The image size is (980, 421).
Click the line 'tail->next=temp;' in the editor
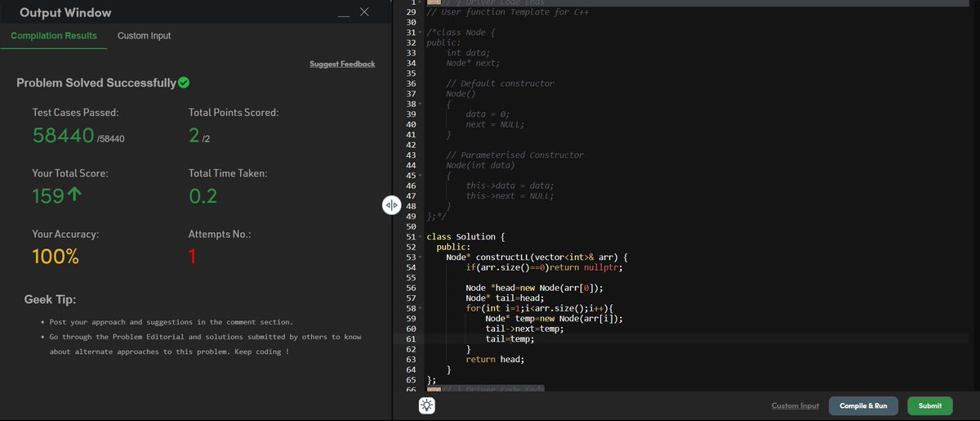click(524, 329)
